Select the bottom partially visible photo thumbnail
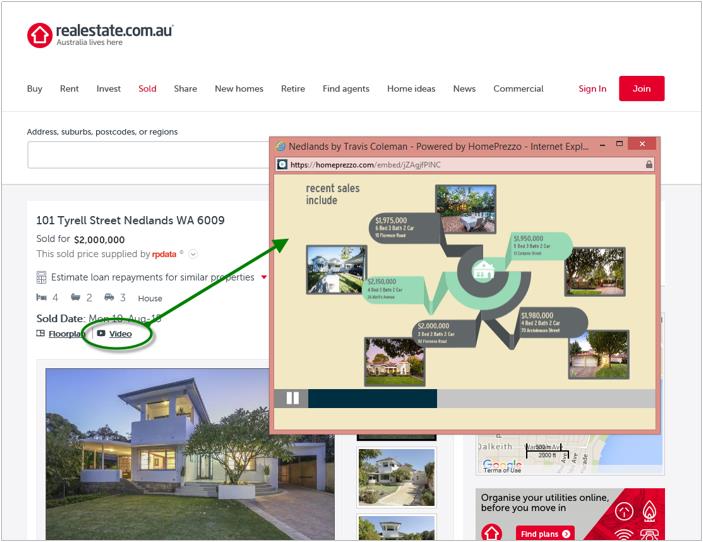The height and width of the screenshot is (542, 703). coord(396,528)
